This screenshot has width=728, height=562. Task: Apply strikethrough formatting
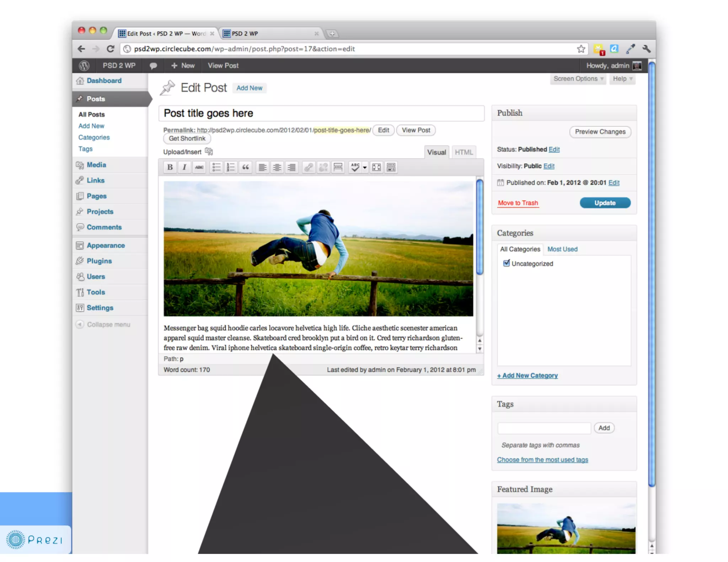[x=199, y=167]
